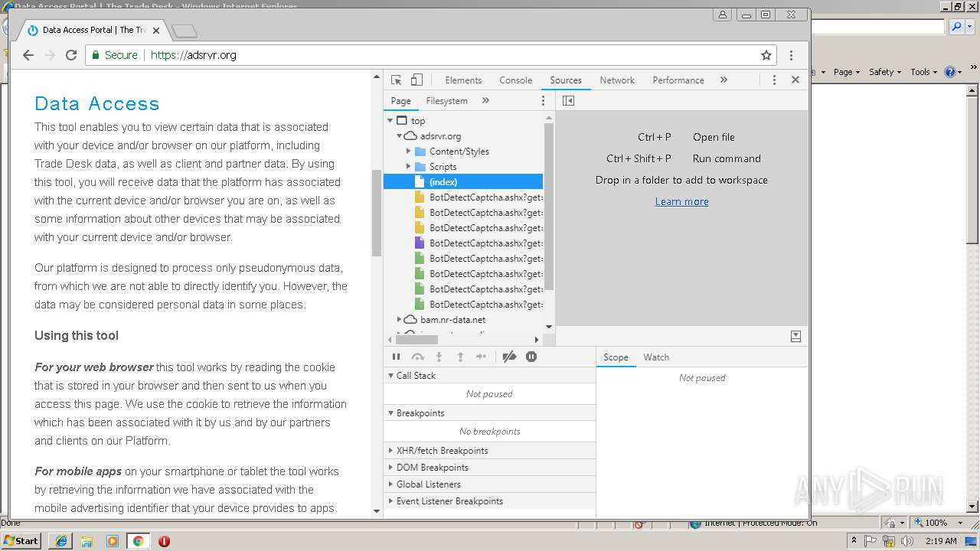This screenshot has height=551, width=980.
Task: Open IE Page menu behind Chrome
Action: click(x=847, y=72)
